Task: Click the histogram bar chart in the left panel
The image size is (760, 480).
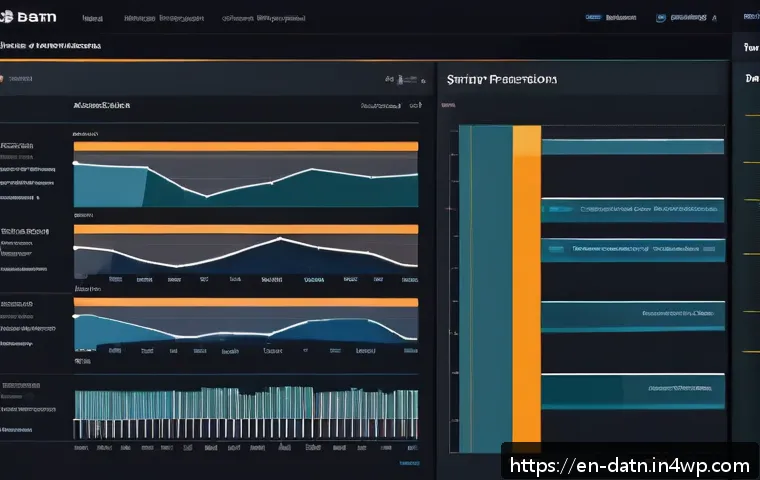Action: click(246, 413)
